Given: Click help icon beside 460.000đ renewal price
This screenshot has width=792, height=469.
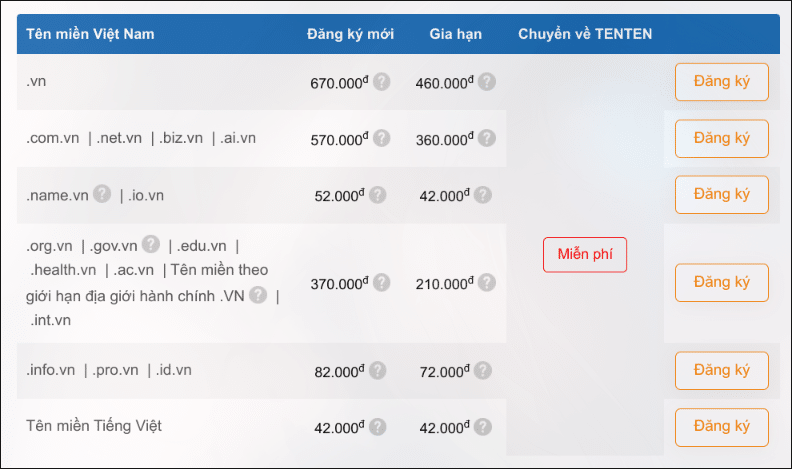Looking at the screenshot, I should [x=487, y=82].
